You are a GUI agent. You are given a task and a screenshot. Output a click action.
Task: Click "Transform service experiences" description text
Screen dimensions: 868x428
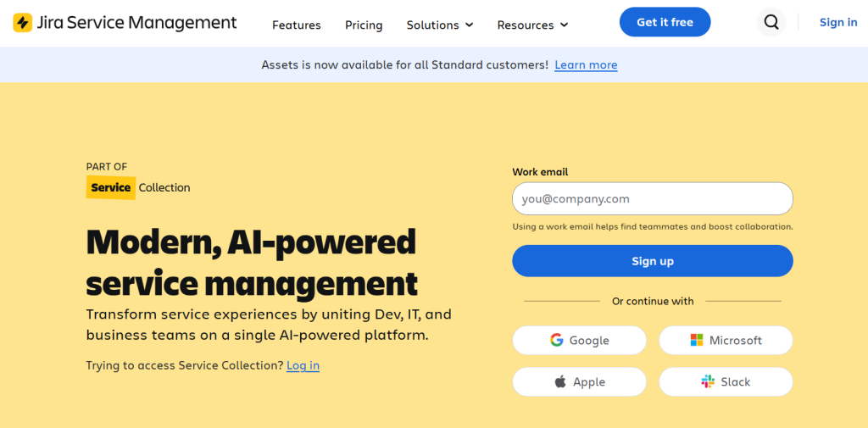[x=269, y=325]
